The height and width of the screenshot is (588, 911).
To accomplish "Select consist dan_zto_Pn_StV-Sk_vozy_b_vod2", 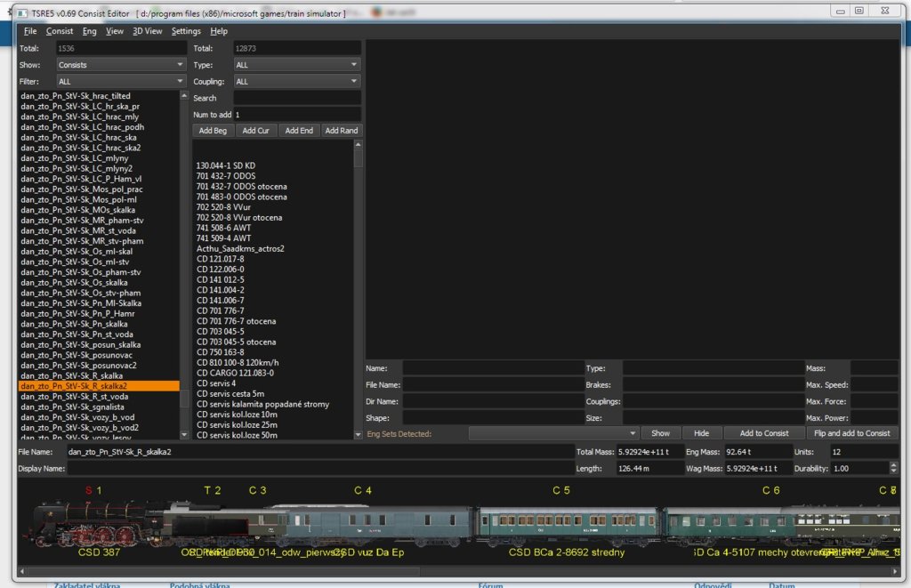I will point(79,428).
